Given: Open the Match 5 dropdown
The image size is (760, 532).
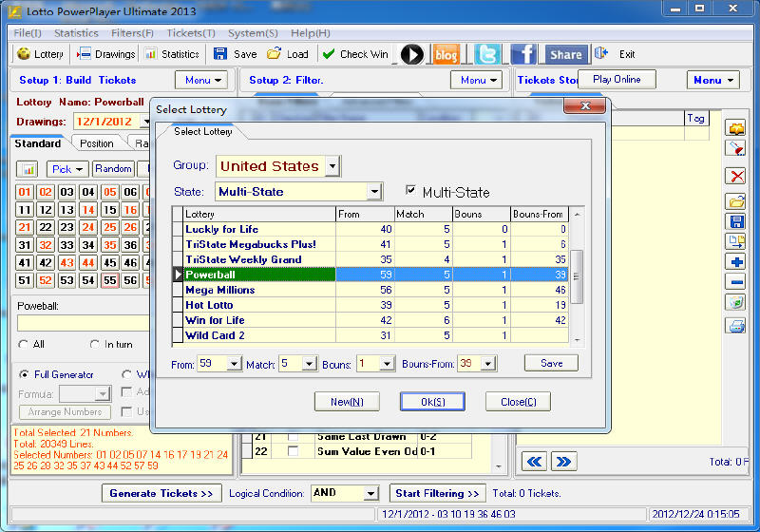Looking at the screenshot, I should coord(310,364).
